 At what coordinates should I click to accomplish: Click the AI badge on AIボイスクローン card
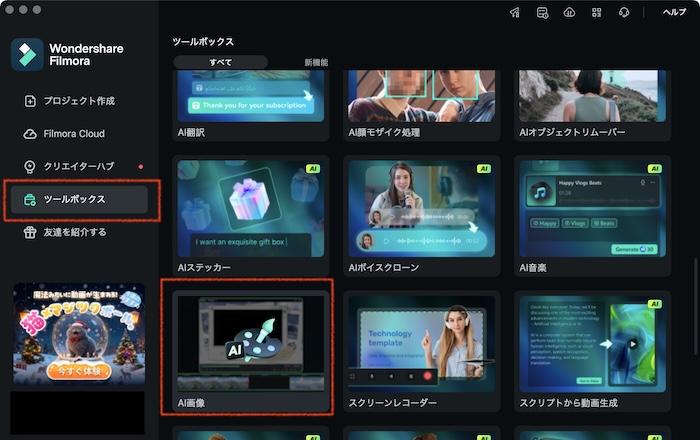484,169
